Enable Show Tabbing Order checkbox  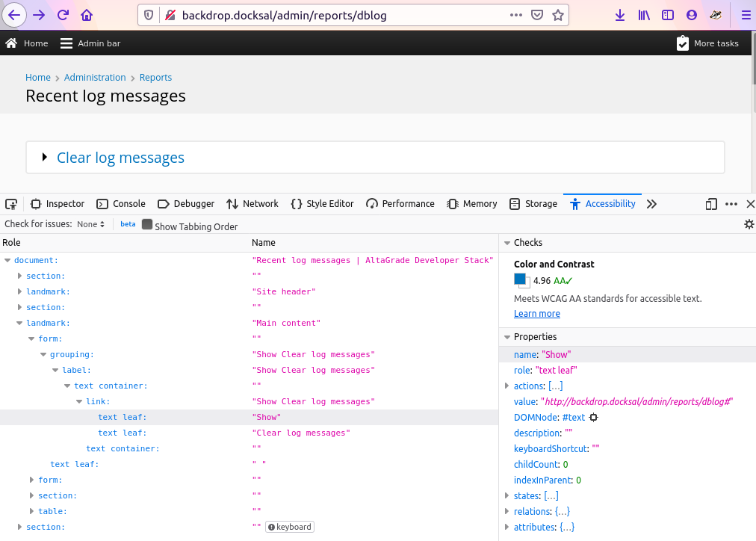tap(147, 225)
